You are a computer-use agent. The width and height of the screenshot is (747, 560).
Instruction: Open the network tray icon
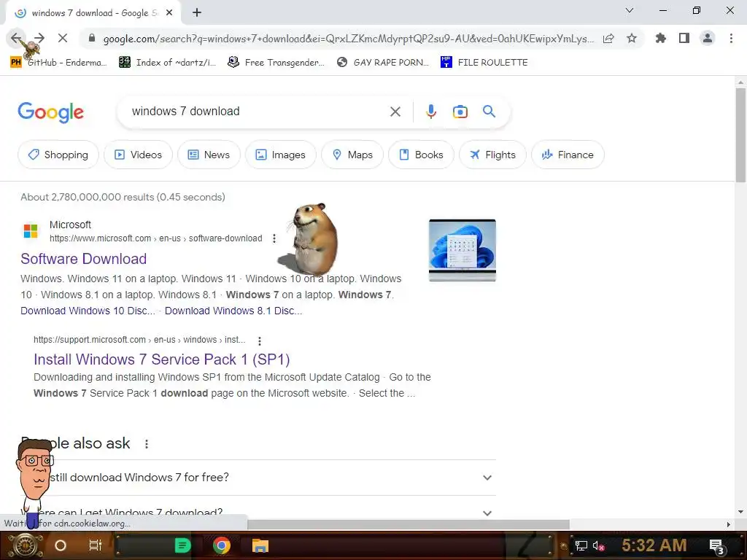(x=581, y=545)
